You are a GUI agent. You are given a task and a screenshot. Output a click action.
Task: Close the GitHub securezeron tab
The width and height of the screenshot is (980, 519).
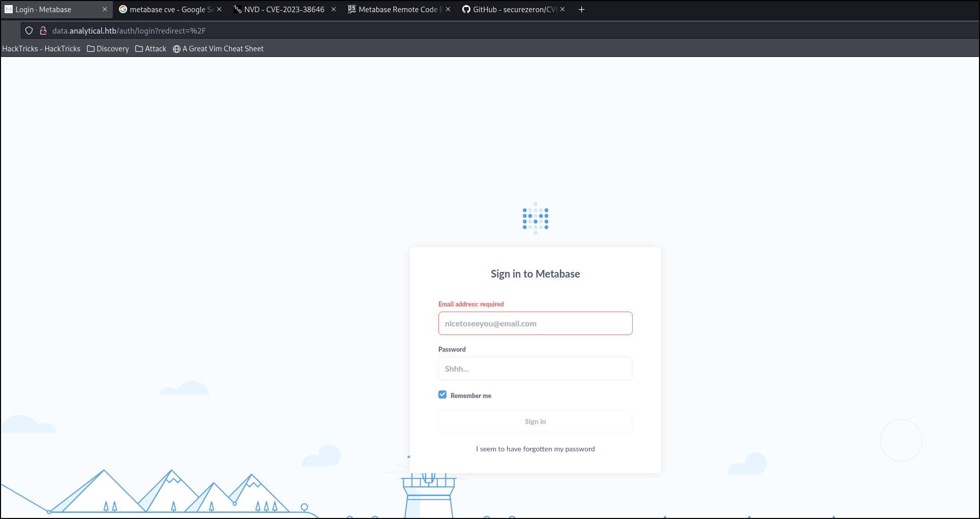[562, 10]
